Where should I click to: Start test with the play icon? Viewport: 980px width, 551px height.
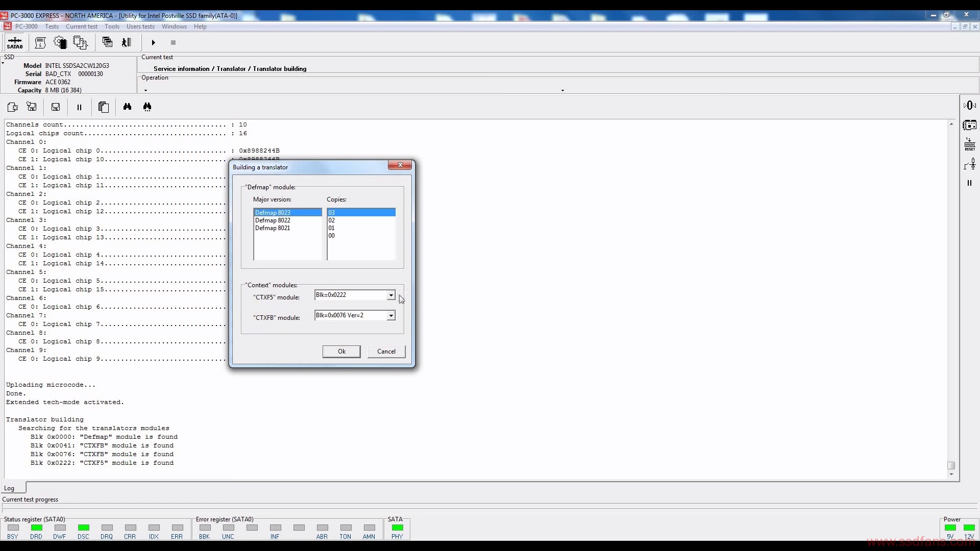153,43
